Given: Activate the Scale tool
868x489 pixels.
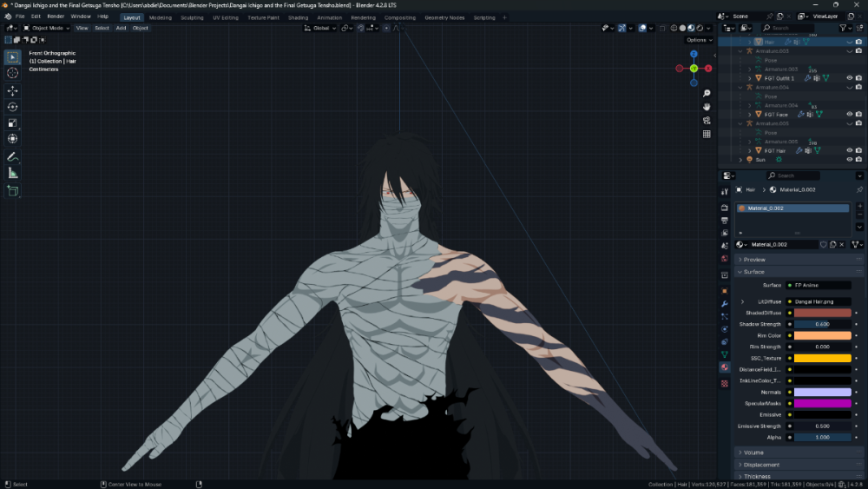Looking at the screenshot, I should tap(13, 122).
